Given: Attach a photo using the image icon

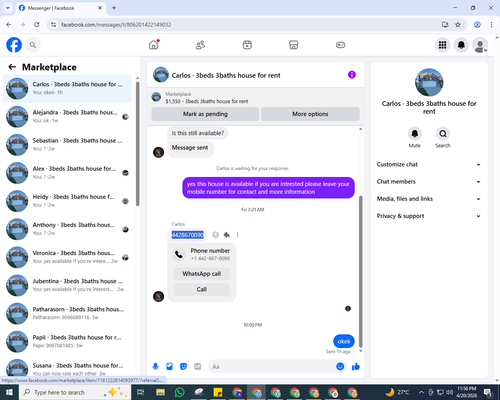Looking at the screenshot, I should point(169,367).
